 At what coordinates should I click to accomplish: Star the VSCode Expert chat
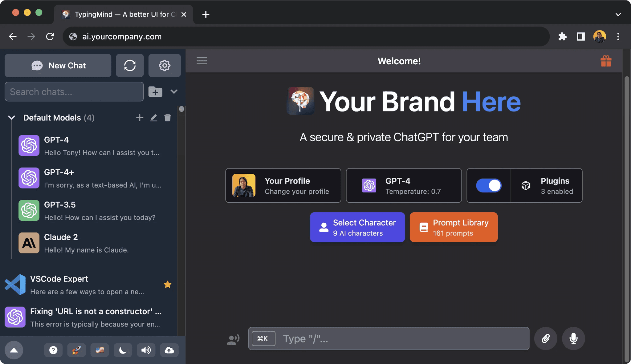coord(168,284)
